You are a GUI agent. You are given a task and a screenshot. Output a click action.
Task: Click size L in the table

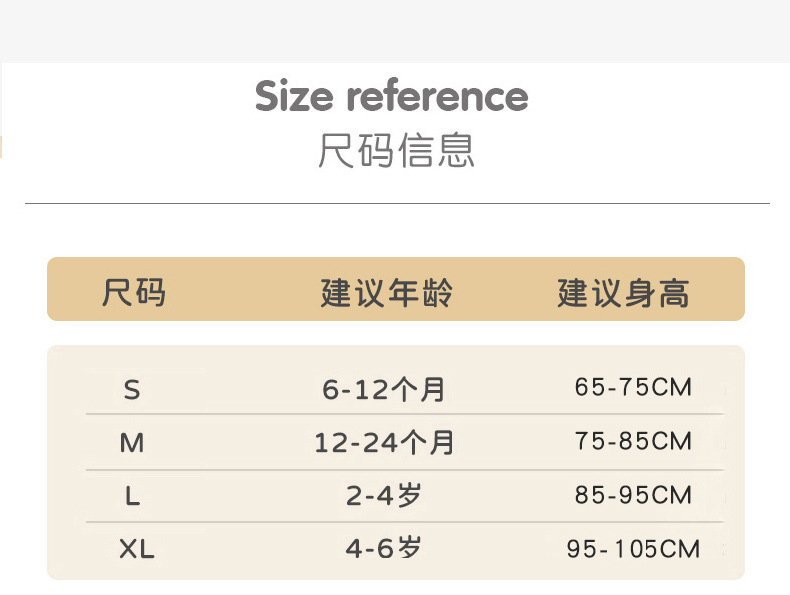tap(132, 496)
